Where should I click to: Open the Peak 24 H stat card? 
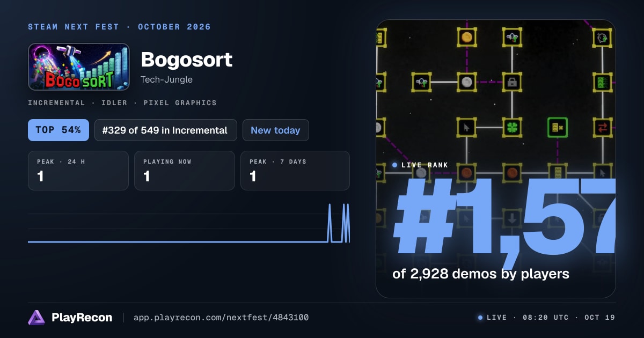[x=78, y=171]
